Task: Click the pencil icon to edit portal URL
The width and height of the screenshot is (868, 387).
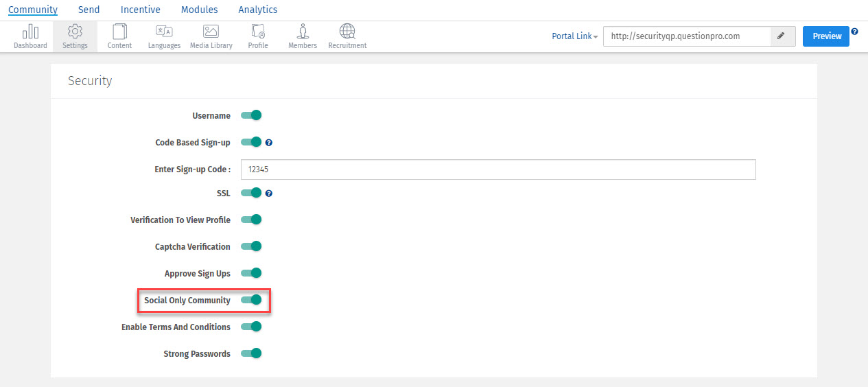Action: point(782,36)
